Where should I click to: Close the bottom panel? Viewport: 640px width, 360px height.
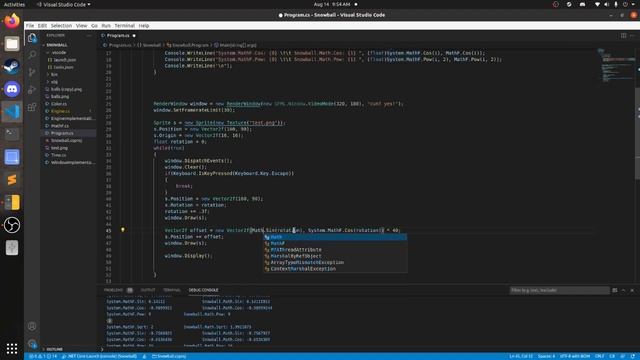click(632, 290)
